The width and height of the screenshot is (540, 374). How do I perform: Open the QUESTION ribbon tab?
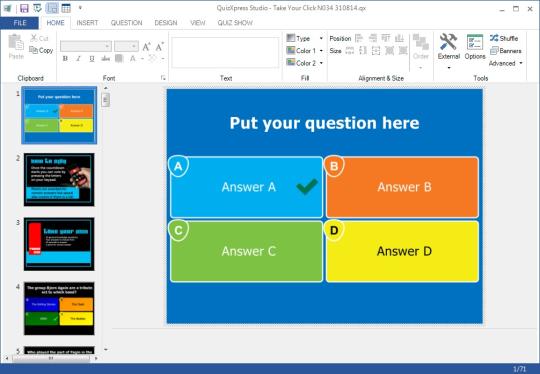point(126,23)
